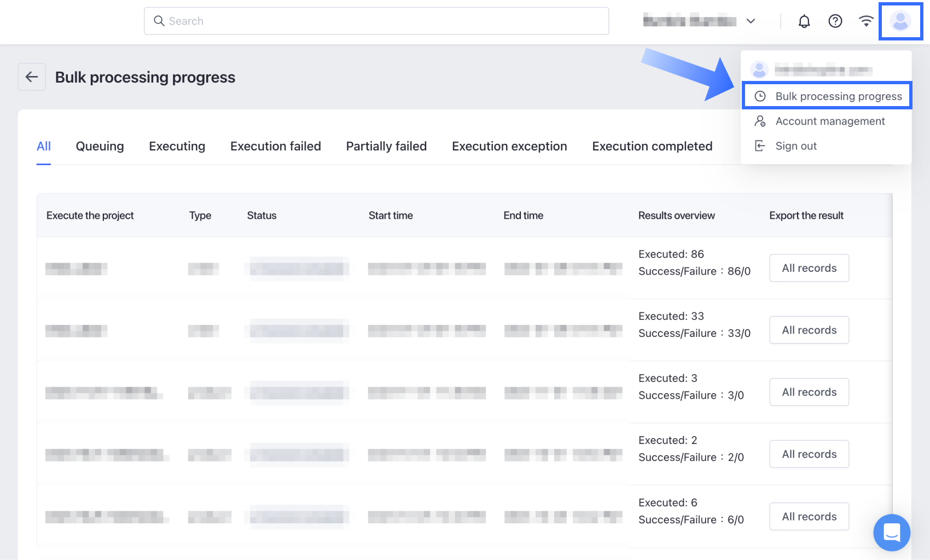930x560 pixels.
Task: Open the chat support widget
Action: coord(891,532)
